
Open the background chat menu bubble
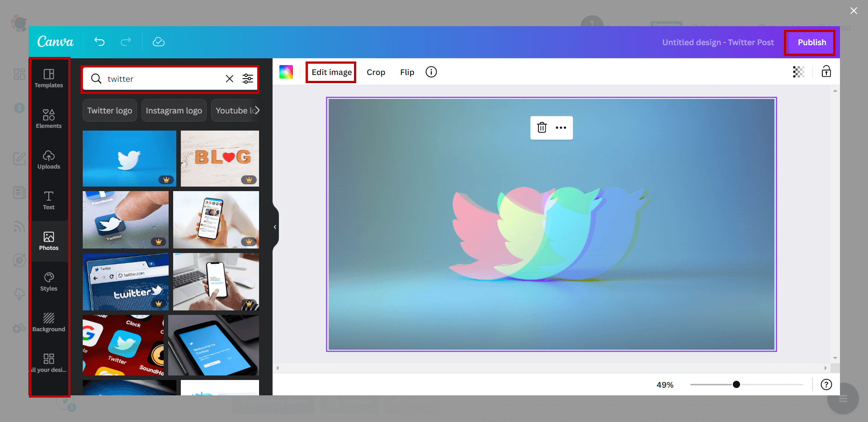click(843, 399)
